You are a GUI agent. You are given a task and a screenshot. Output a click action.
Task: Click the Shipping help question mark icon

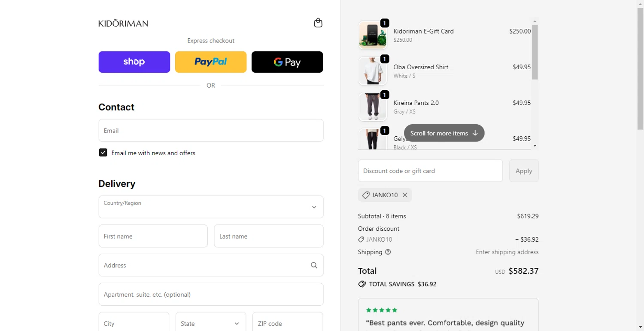coord(388,252)
